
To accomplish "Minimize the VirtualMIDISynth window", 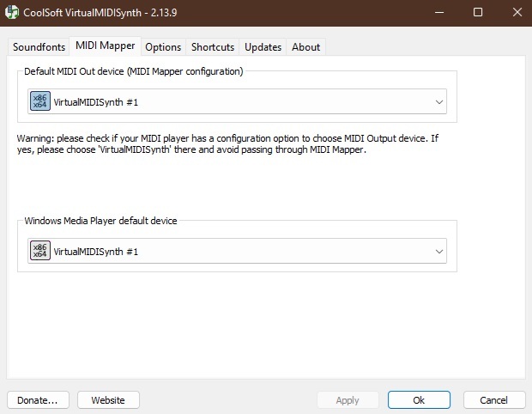I will pyautogui.click(x=439, y=12).
